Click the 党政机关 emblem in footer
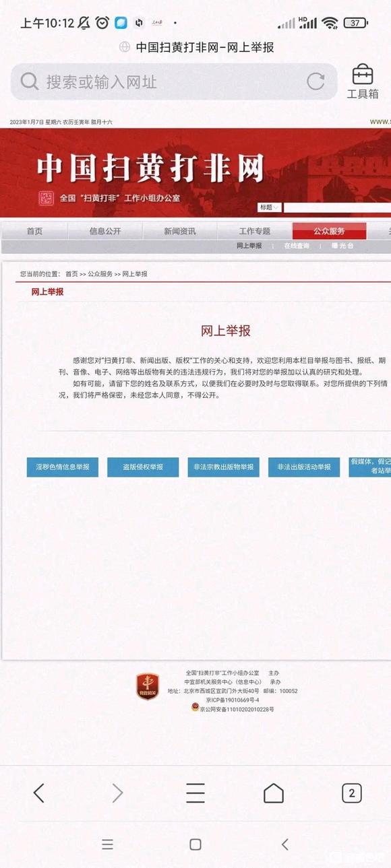Image resolution: width=391 pixels, height=868 pixels. coord(148,686)
